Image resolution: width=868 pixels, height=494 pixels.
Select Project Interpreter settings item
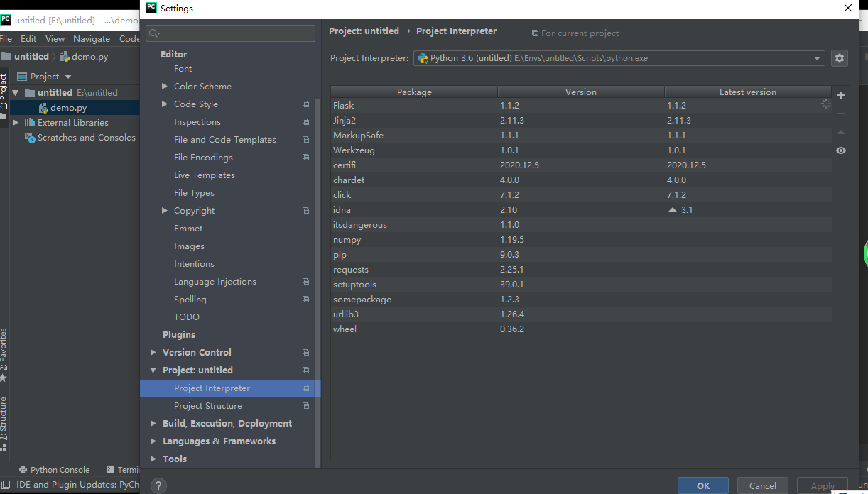pyautogui.click(x=230, y=388)
